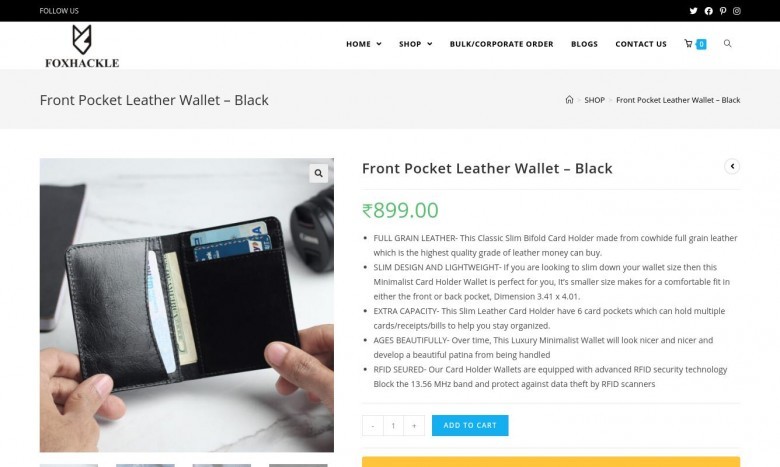
Task: Open the Pinterest social icon
Action: pyautogui.click(x=723, y=11)
